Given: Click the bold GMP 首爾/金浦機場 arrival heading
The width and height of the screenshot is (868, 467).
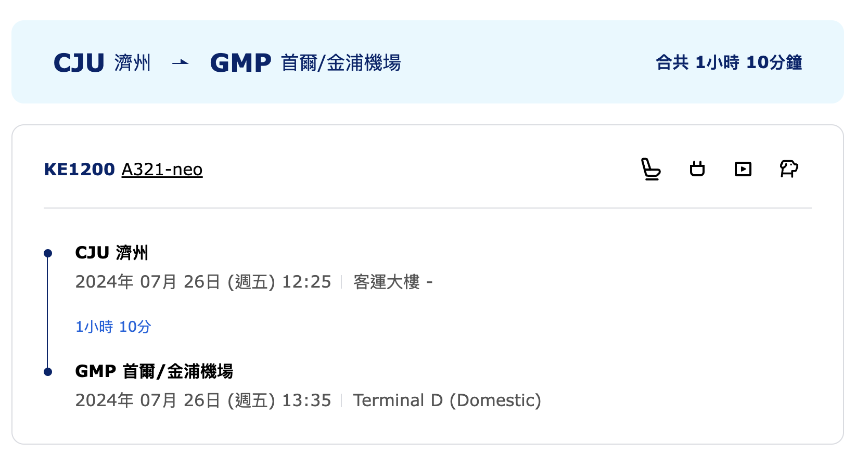Looking at the screenshot, I should [155, 371].
